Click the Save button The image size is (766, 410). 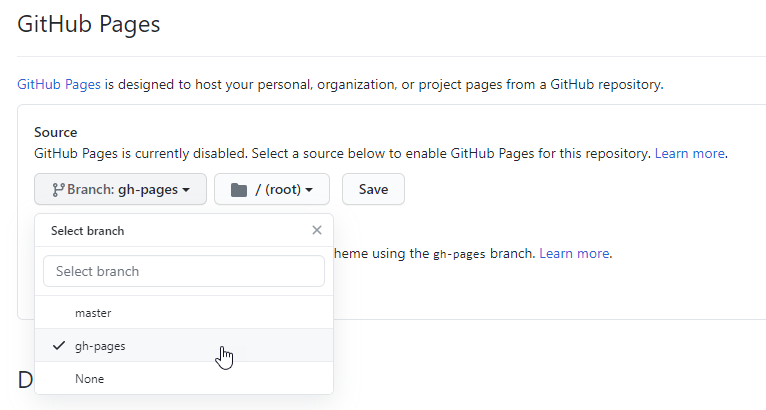pos(373,189)
